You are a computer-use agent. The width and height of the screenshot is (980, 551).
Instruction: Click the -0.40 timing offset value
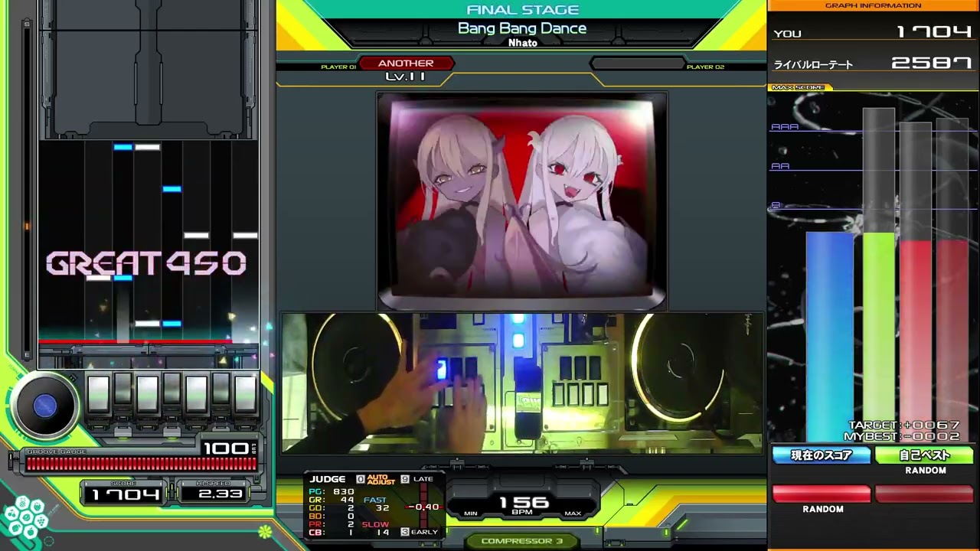pyautogui.click(x=423, y=507)
